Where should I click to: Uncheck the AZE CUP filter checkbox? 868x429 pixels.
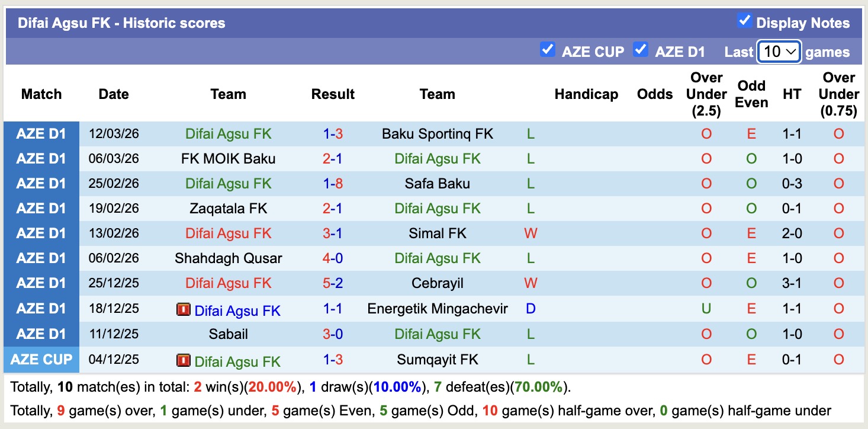point(548,50)
